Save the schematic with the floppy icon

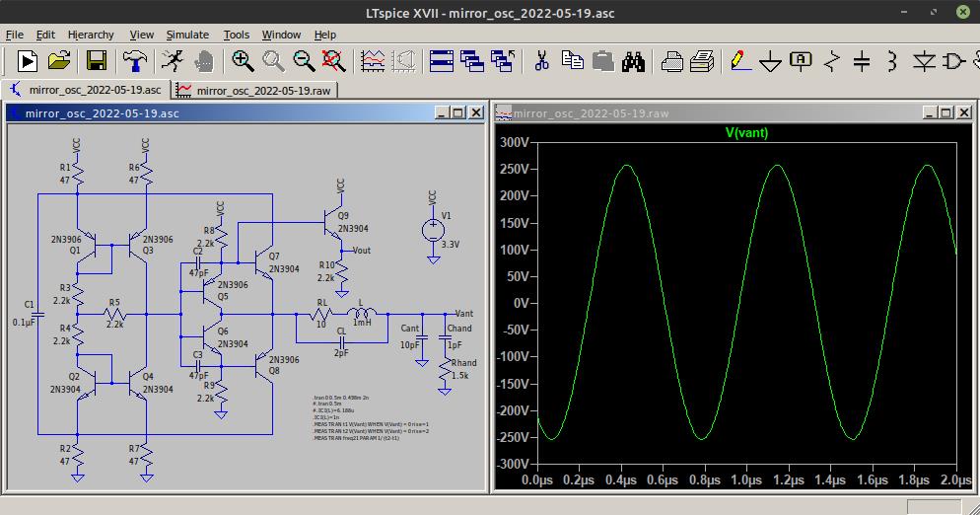(96, 61)
